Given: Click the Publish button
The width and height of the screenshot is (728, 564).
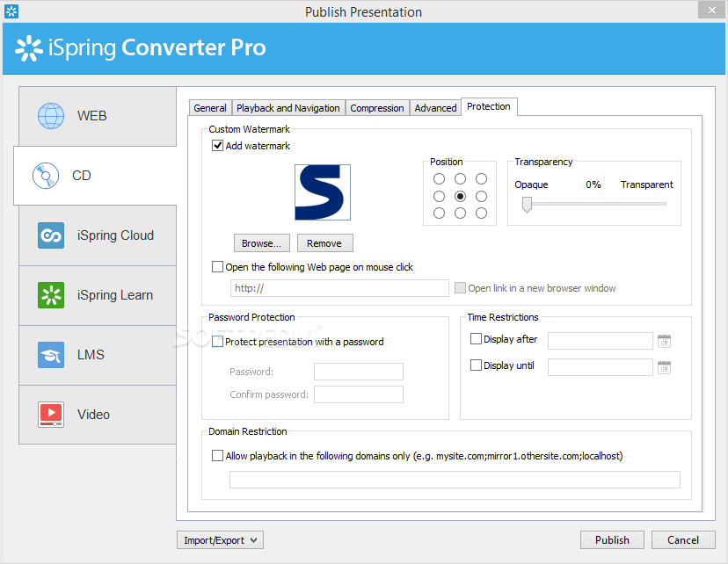Looking at the screenshot, I should point(612,540).
